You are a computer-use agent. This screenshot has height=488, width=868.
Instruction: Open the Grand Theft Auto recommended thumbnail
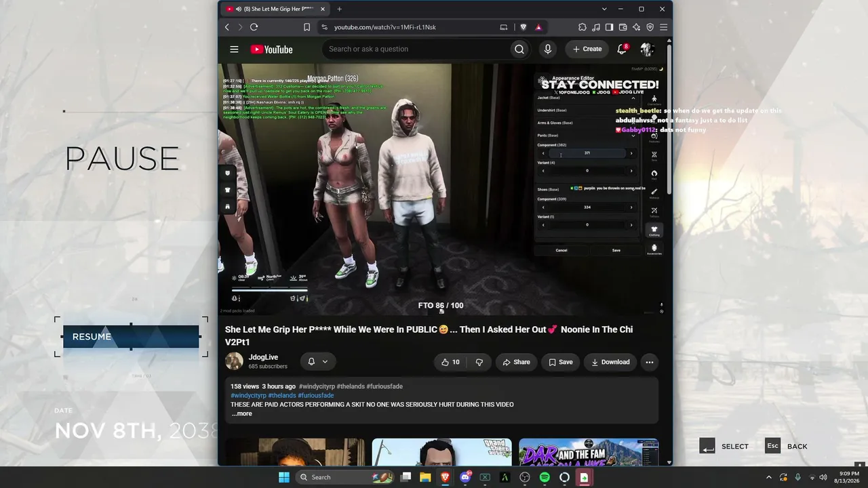click(441, 452)
